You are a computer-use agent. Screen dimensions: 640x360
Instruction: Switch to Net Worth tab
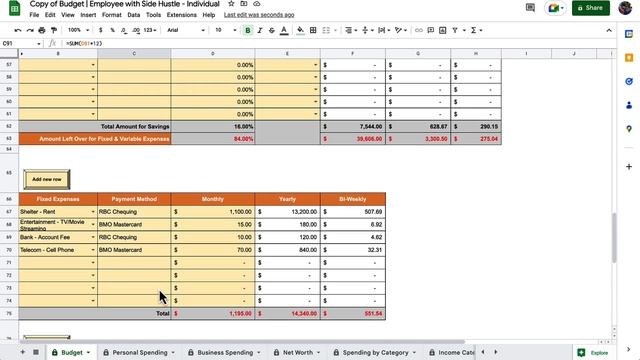[x=297, y=352]
